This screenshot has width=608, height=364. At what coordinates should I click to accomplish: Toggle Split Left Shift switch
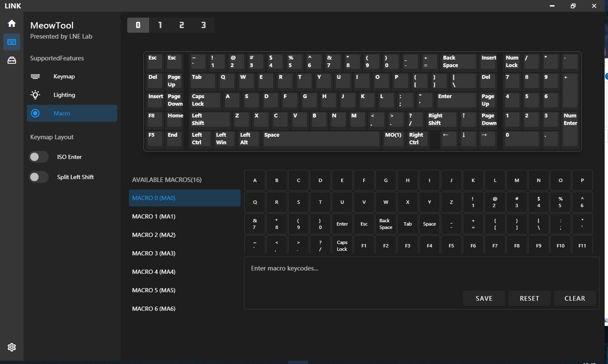point(39,177)
